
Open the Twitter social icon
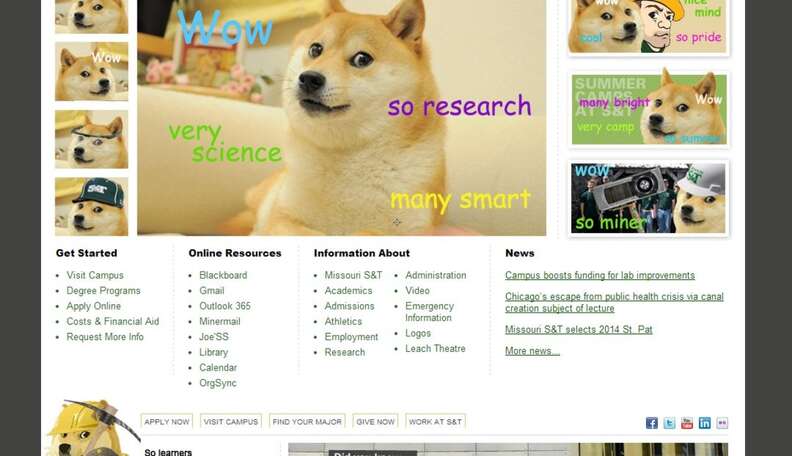pos(669,423)
